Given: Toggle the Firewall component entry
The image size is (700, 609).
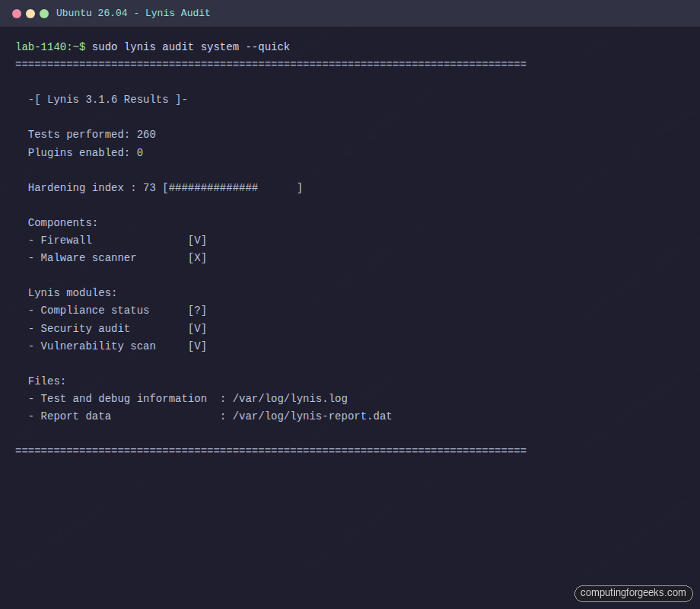Looking at the screenshot, I should point(66,240).
